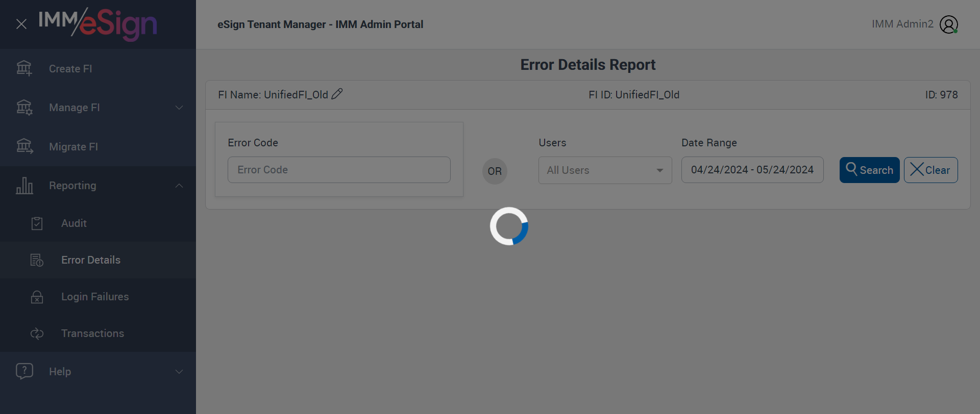Click the eSign Tenant Manager title text
980x414 pixels.
click(x=321, y=24)
